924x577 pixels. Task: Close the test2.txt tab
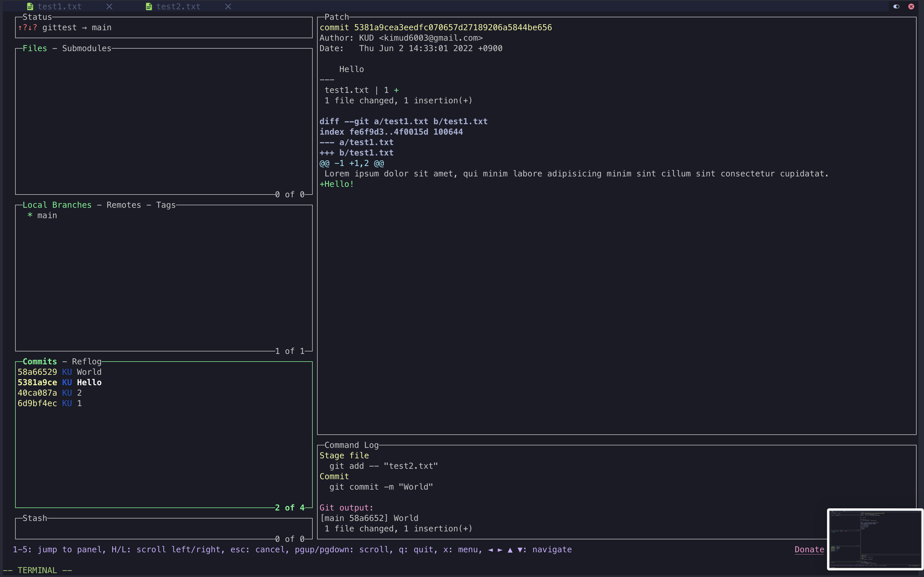pos(228,7)
